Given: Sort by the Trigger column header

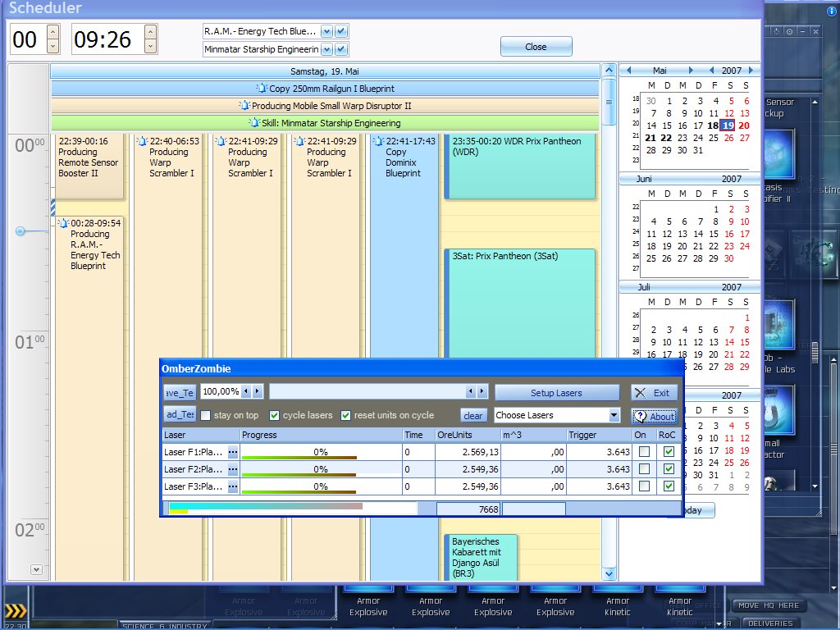Looking at the screenshot, I should tap(599, 435).
